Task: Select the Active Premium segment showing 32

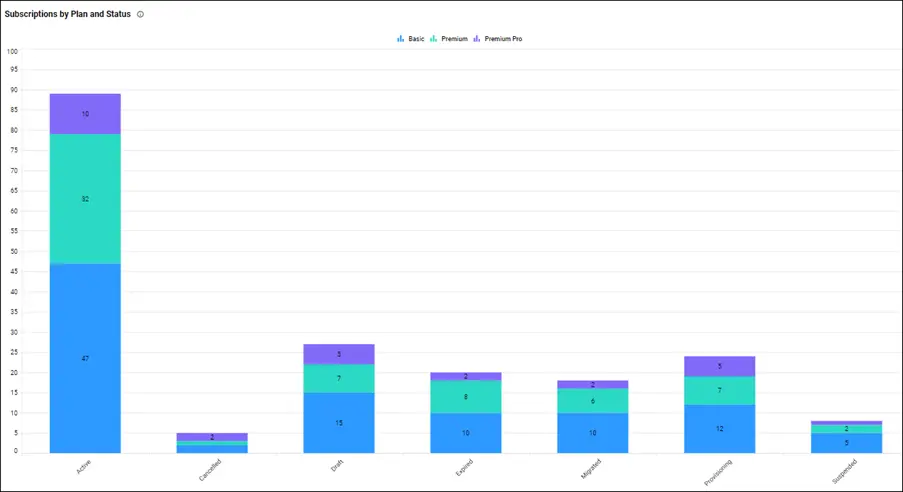Action: click(x=85, y=199)
